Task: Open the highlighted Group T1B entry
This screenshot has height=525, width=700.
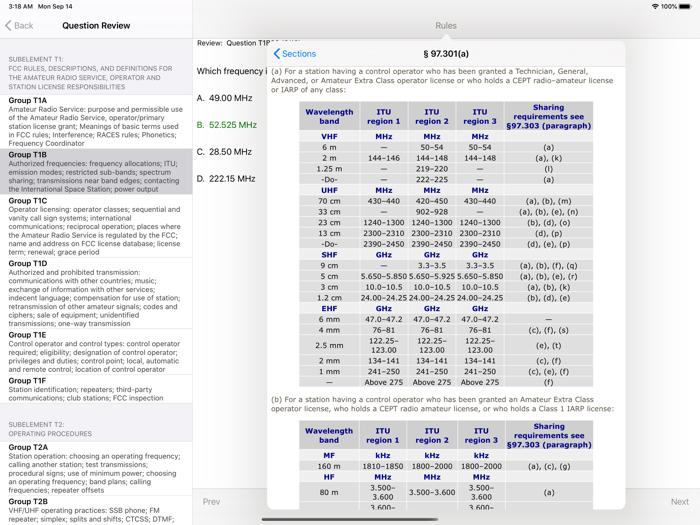Action: pyautogui.click(x=96, y=171)
